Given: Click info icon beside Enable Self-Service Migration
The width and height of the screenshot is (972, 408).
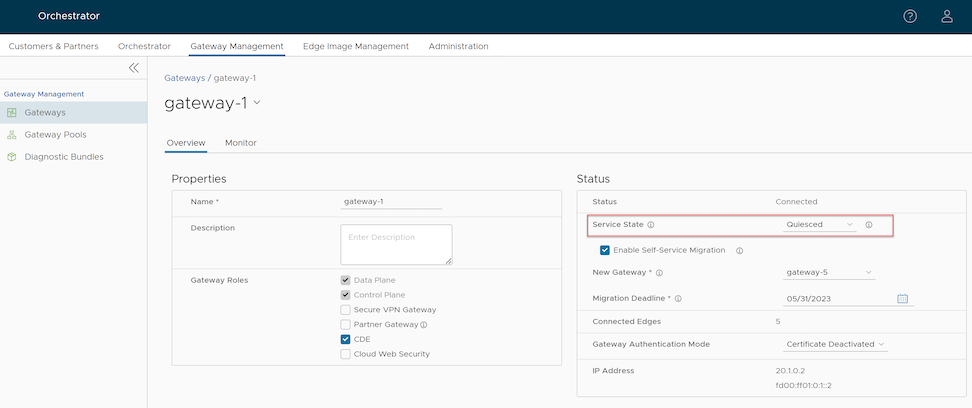Looking at the screenshot, I should 738,250.
